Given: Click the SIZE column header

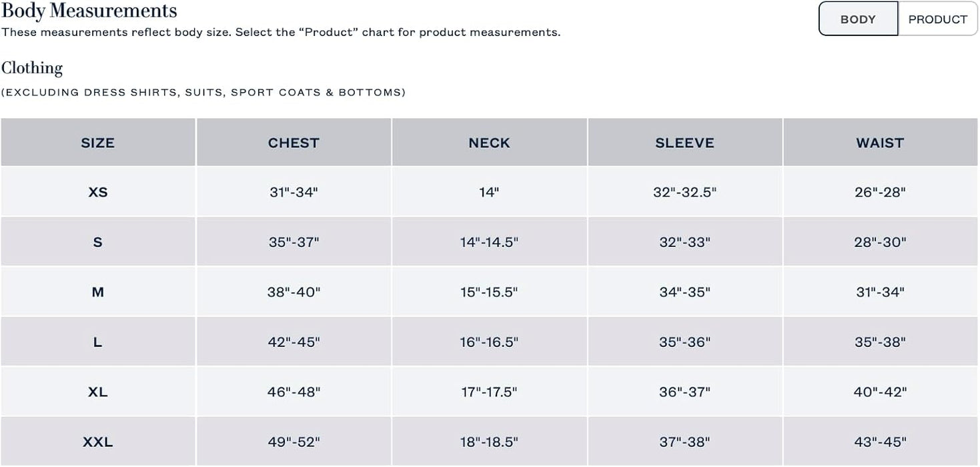Looking at the screenshot, I should [97, 143].
